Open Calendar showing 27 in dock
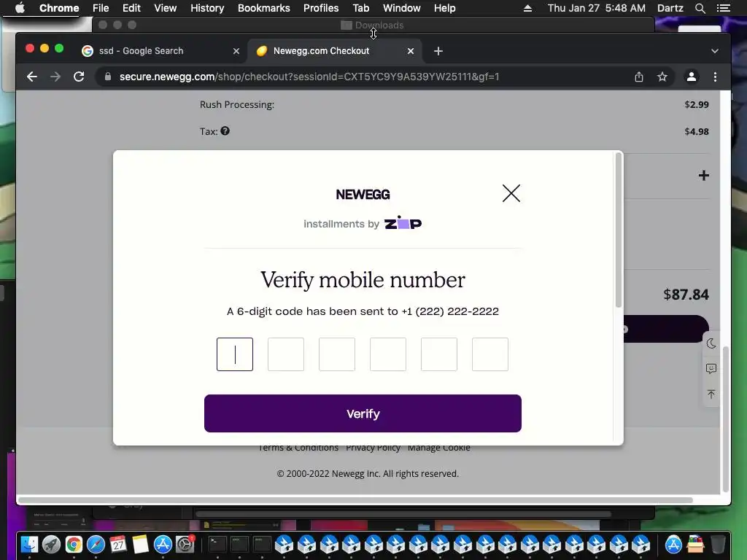Viewport: 747px width, 560px height. [x=118, y=544]
